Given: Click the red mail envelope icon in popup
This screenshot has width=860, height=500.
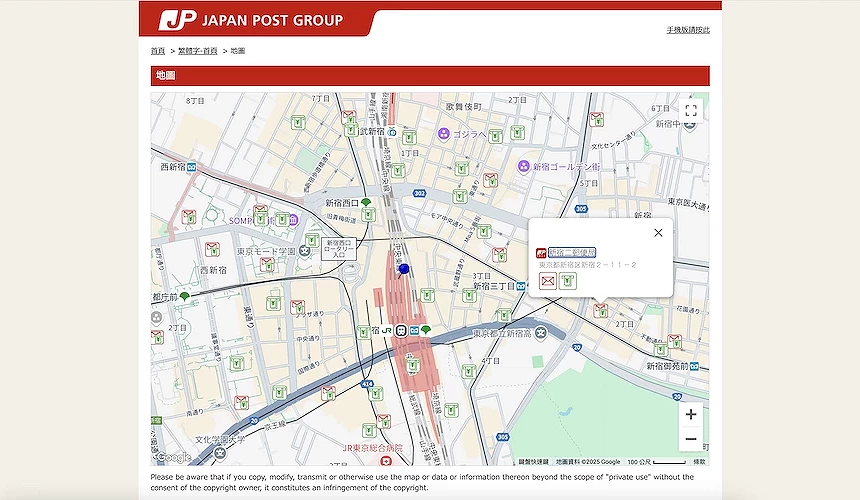Looking at the screenshot, I should tap(547, 281).
